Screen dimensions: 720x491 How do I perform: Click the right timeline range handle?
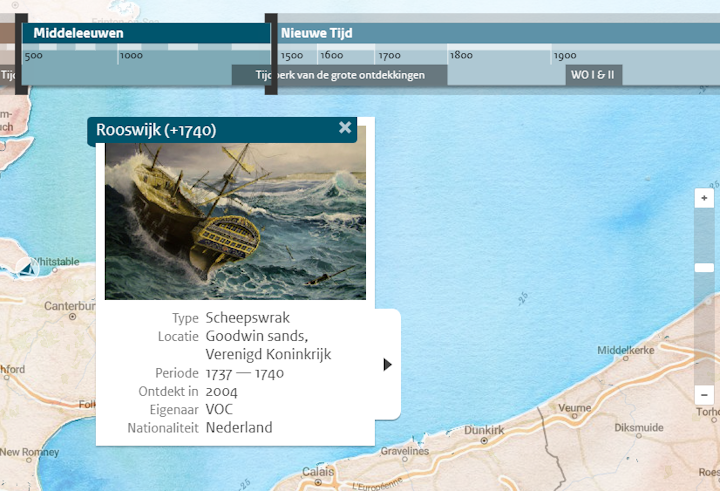271,54
